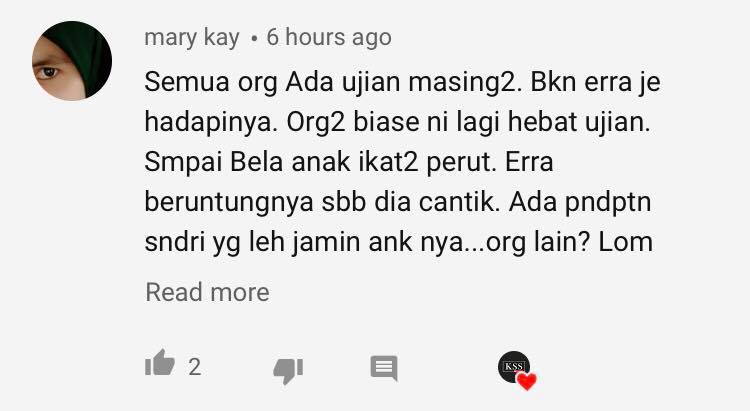Screen dimensions: 750x411
Task: Click the word "cantik." in the comment text
Action: [459, 202]
